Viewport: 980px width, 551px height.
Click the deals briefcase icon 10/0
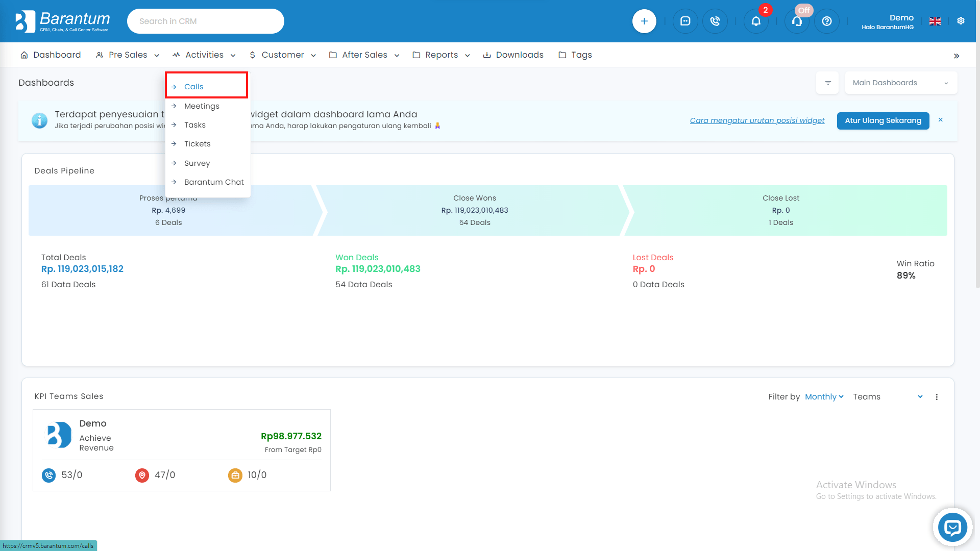(235, 475)
